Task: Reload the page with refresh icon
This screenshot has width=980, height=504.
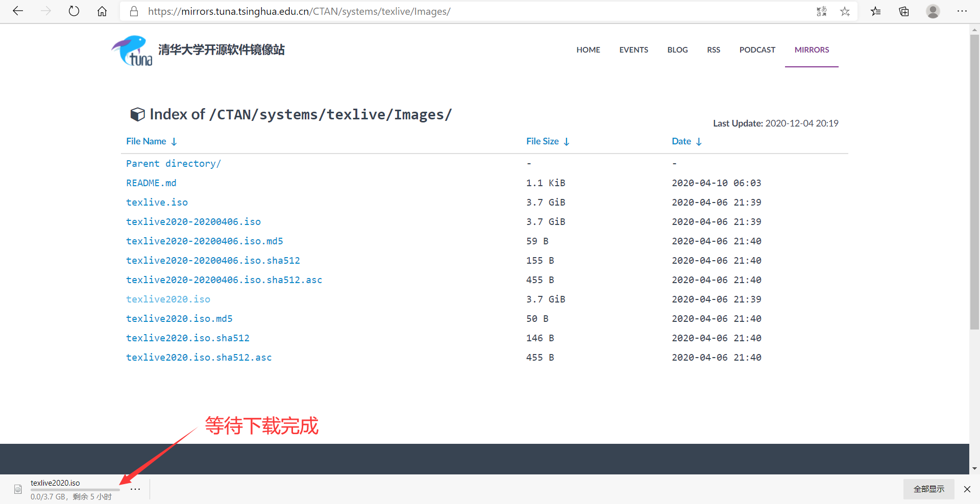Action: 74,11
